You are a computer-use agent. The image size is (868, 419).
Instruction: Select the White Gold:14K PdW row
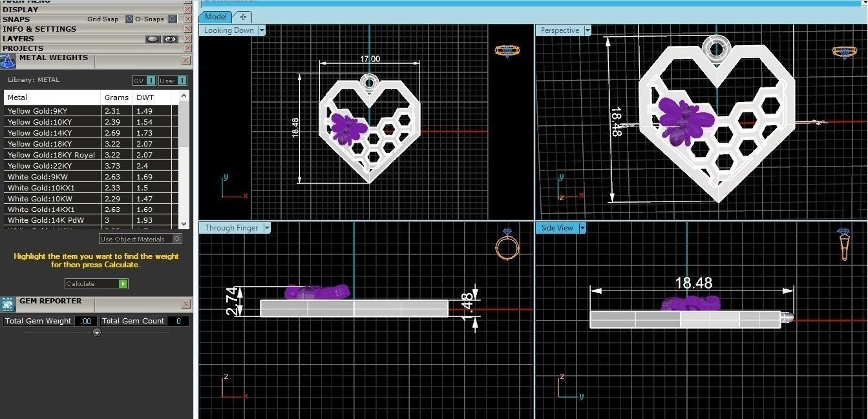(x=91, y=220)
